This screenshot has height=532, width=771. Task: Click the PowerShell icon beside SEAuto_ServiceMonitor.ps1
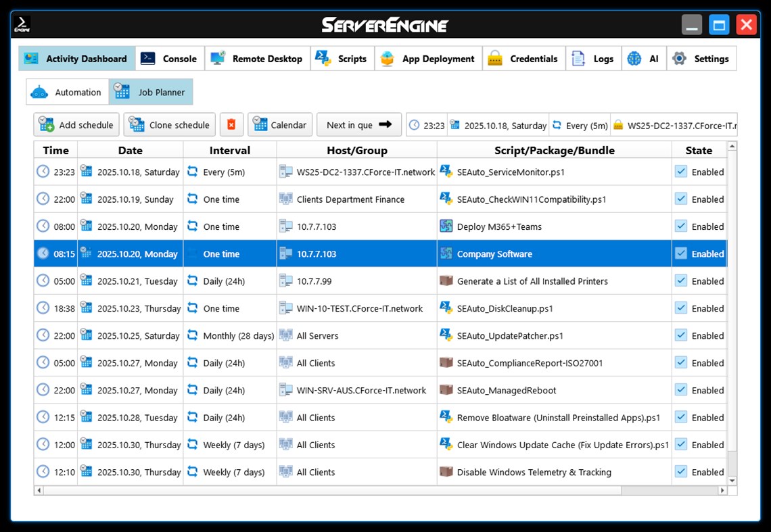tap(447, 172)
